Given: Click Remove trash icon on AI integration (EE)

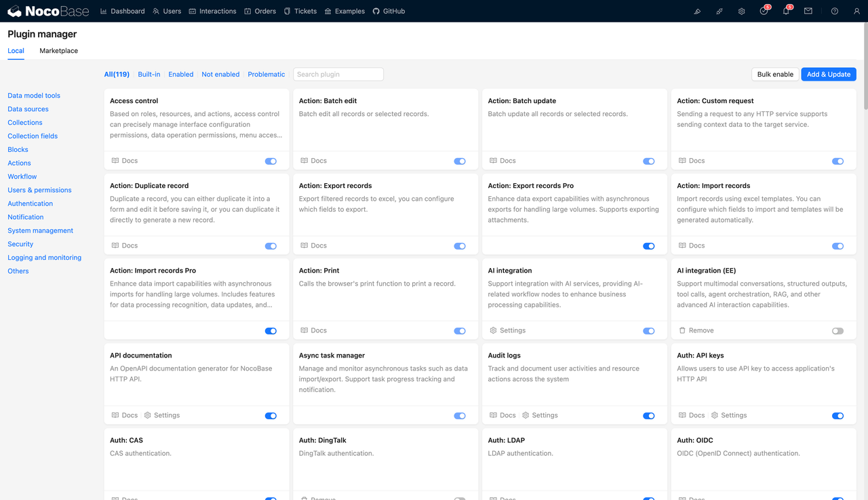Looking at the screenshot, I should (x=682, y=330).
